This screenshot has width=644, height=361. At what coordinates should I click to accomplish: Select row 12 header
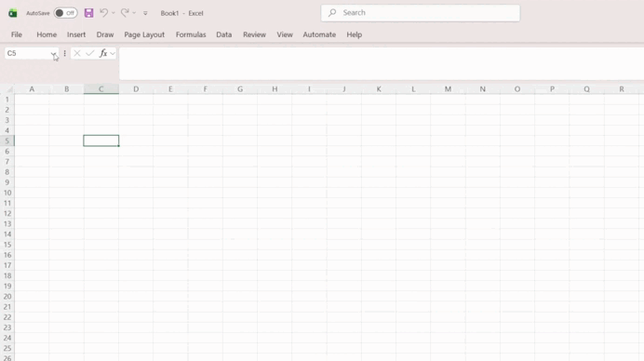click(x=7, y=214)
